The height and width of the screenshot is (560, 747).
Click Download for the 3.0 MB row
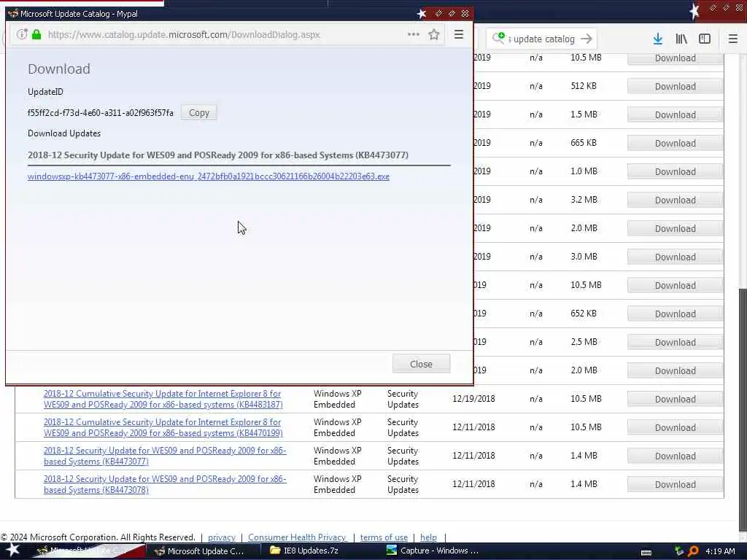(x=675, y=257)
